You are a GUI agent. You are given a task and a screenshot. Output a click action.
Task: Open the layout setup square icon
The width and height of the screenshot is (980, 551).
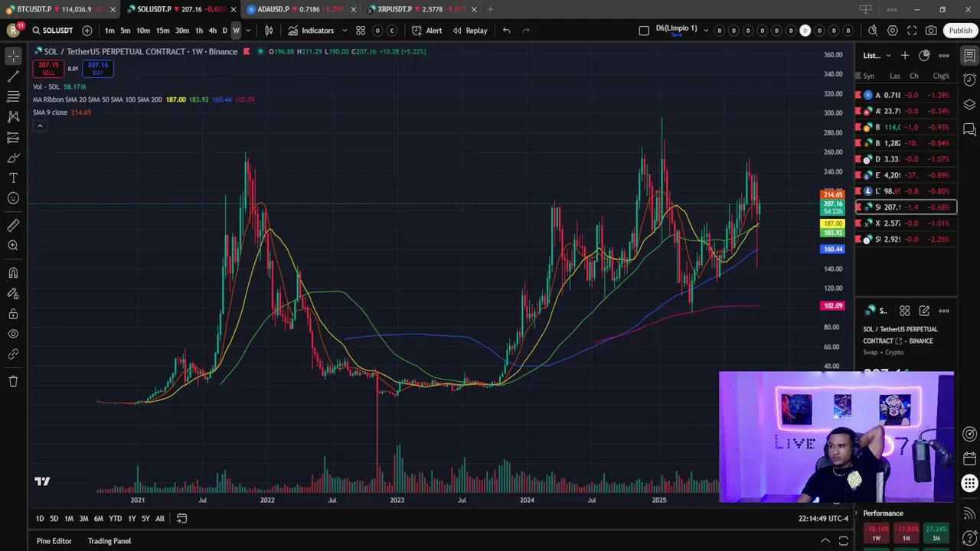(x=644, y=31)
